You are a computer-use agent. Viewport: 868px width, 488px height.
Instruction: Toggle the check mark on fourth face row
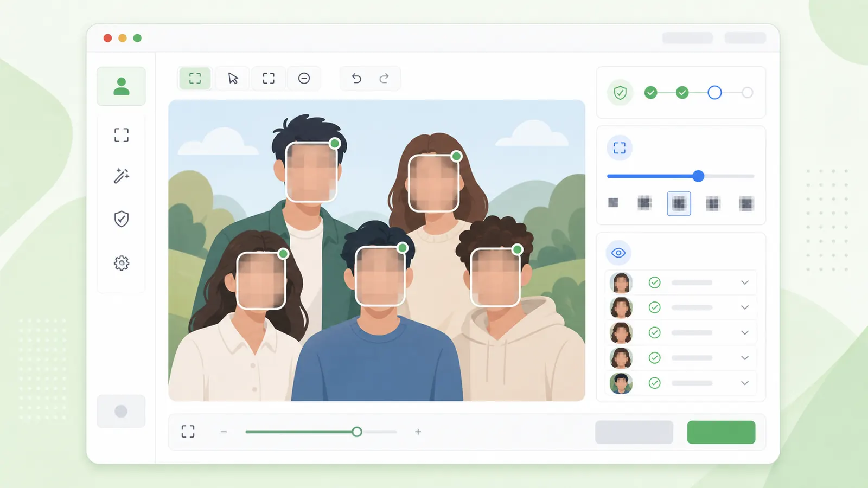pyautogui.click(x=655, y=358)
